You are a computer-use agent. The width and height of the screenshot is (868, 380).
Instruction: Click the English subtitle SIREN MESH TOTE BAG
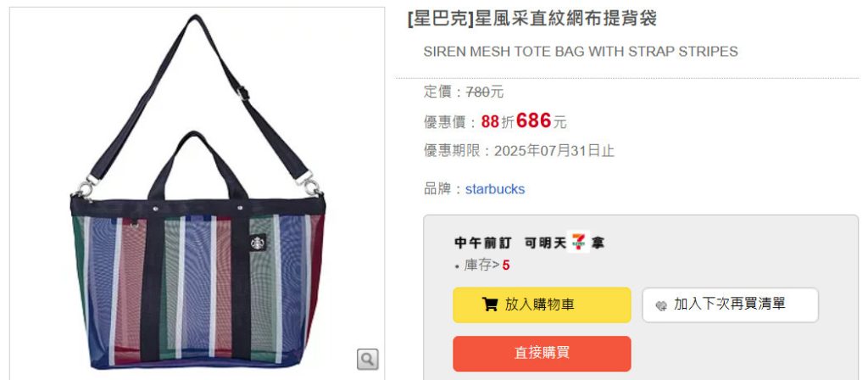pyautogui.click(x=581, y=52)
